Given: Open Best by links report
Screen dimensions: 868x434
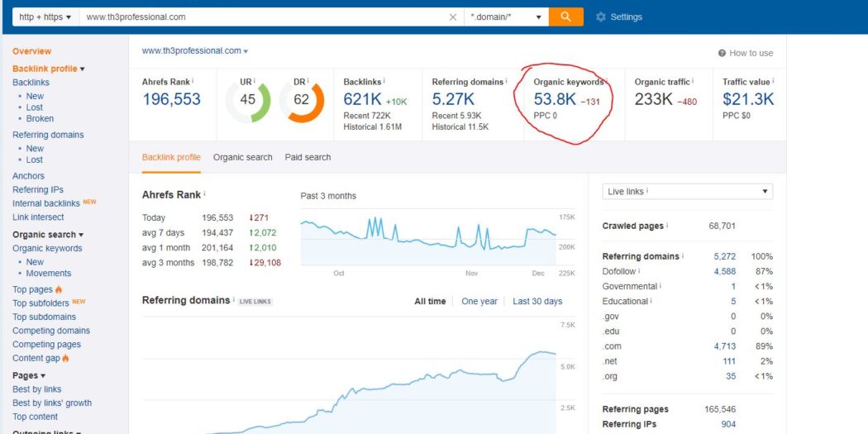Looking at the screenshot, I should [37, 389].
